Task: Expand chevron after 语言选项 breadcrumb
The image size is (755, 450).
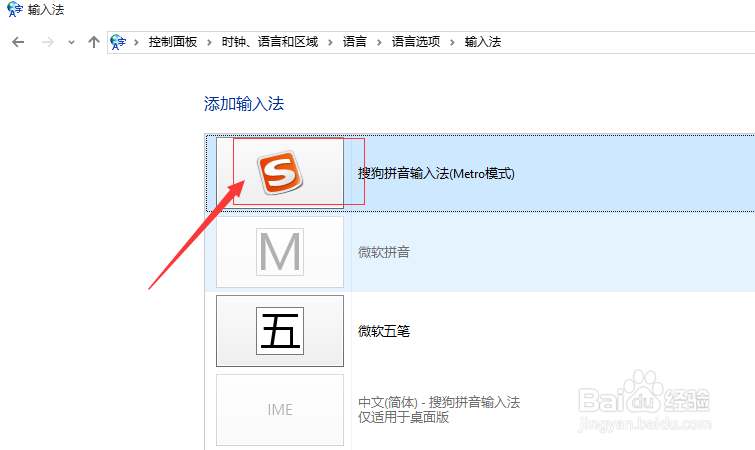Action: pyautogui.click(x=452, y=42)
